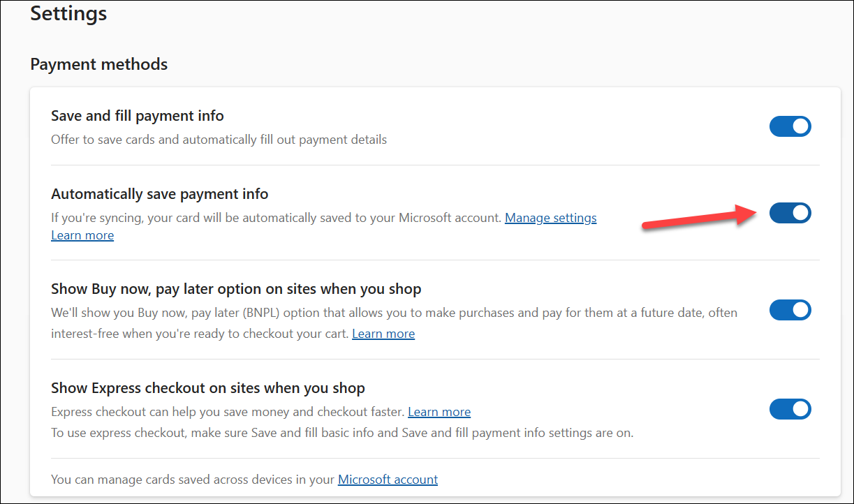Open the Microsoft account link
The height and width of the screenshot is (504, 854).
click(388, 480)
